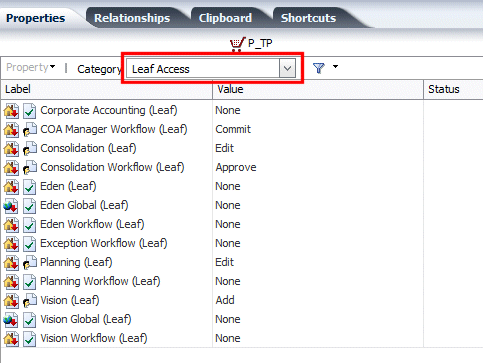Image resolution: width=483 pixels, height=363 pixels.
Task: Open the filter options dropdown arrow
Action: click(335, 67)
